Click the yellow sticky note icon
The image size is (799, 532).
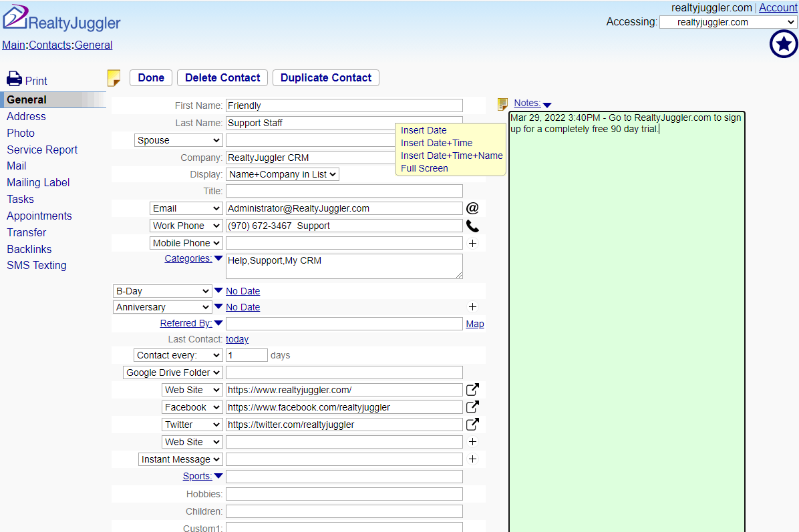pos(114,78)
